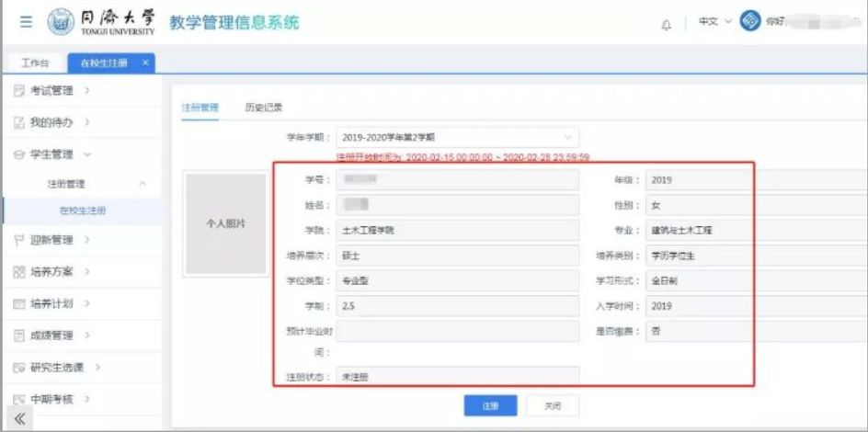Collapse the 注册管理 submenu
This screenshot has height=432, width=868.
143,184
